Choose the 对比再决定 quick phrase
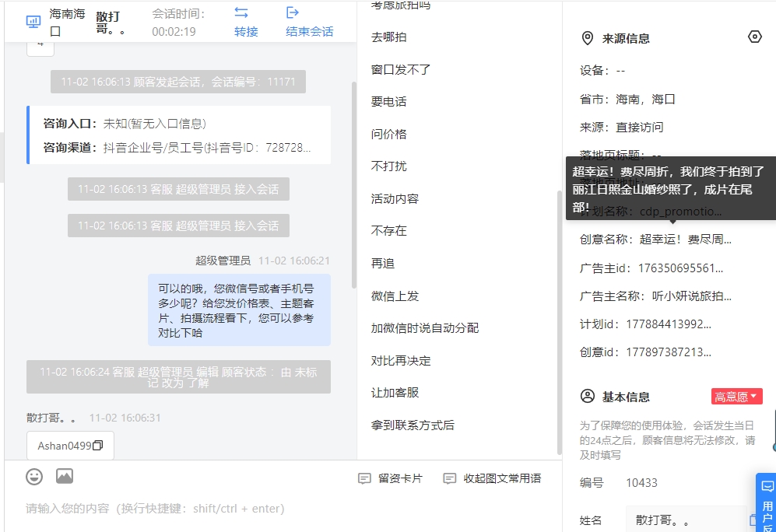The image size is (776, 532). pos(401,360)
